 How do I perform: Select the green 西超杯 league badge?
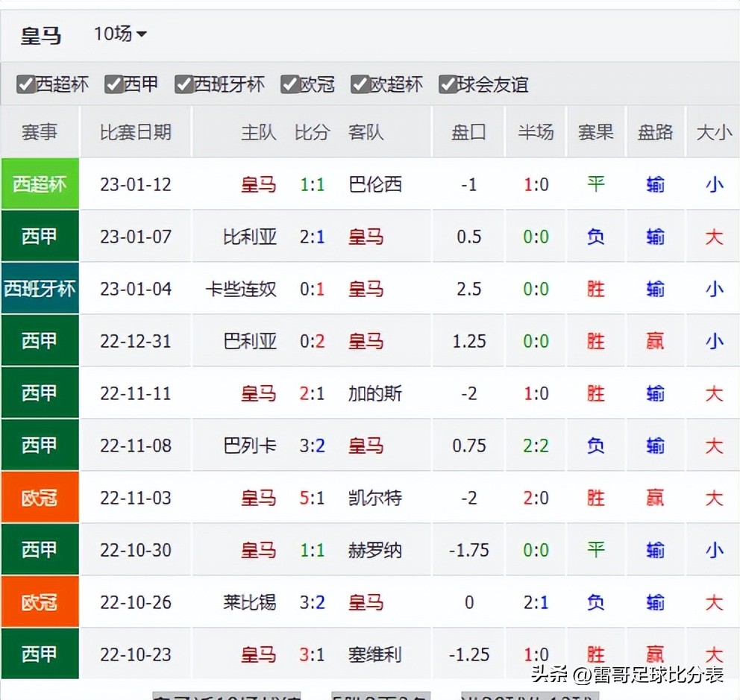pyautogui.click(x=40, y=184)
